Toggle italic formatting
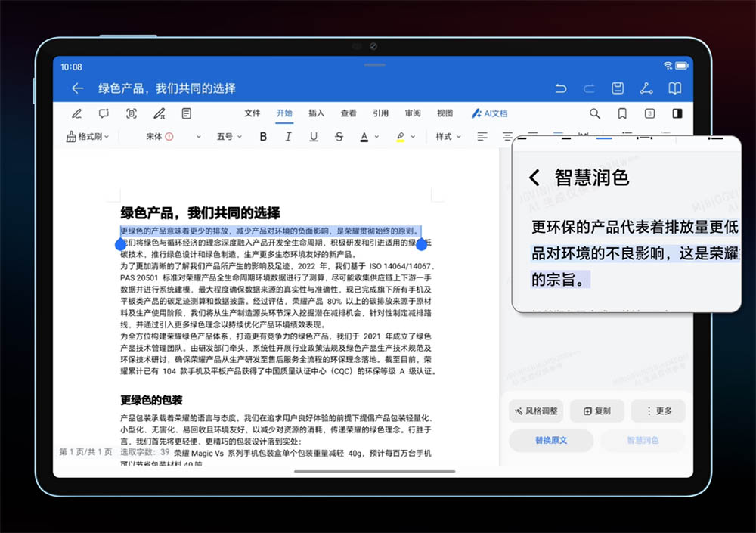Screen dimensions: 756x533 coord(288,137)
